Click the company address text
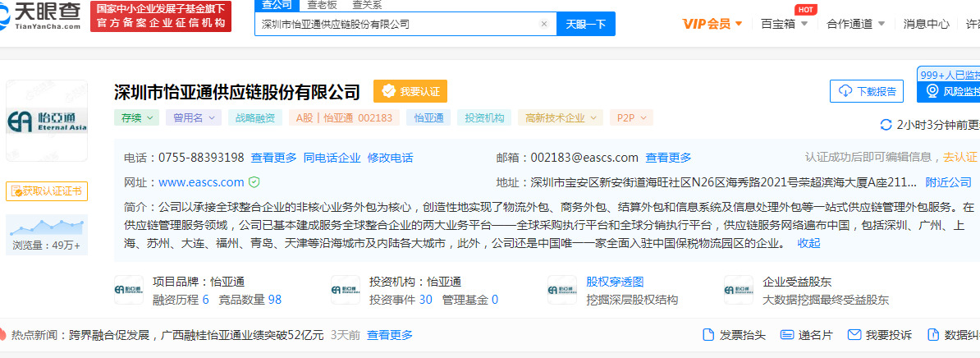This screenshot has width=980, height=358. tap(724, 182)
